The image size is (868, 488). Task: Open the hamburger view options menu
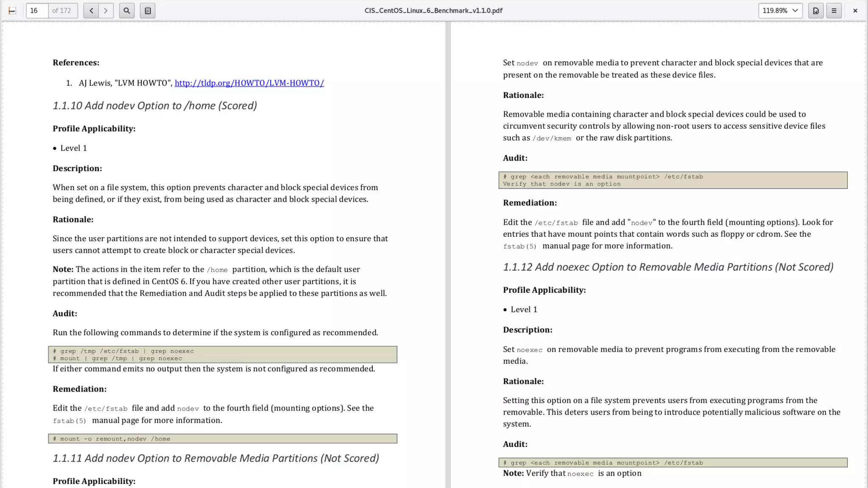(834, 11)
